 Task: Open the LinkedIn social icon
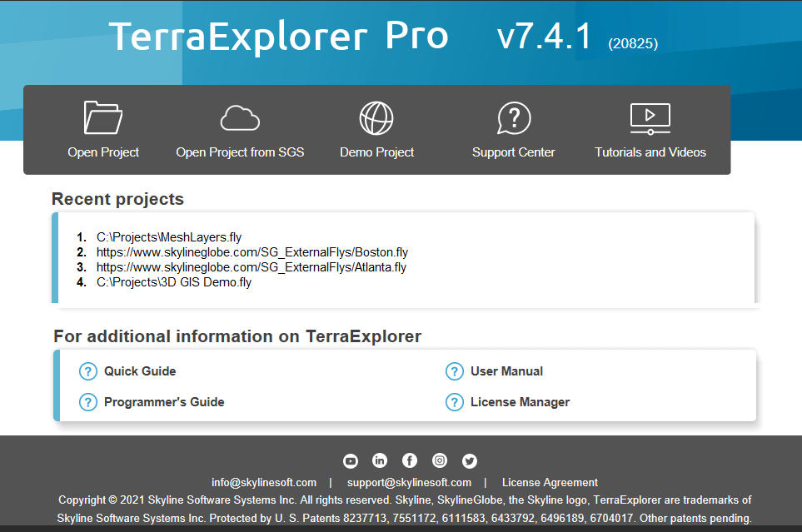coord(380,461)
